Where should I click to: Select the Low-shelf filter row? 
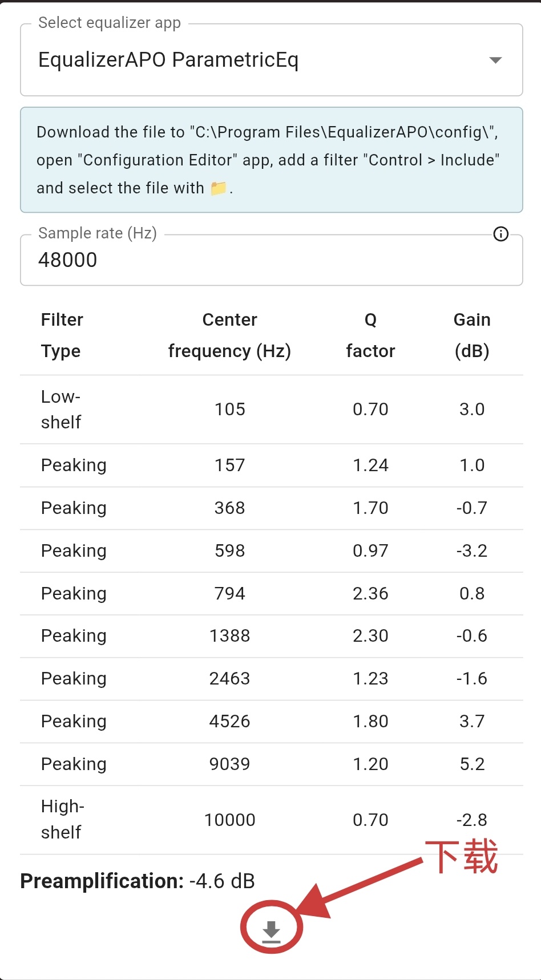[61, 410]
